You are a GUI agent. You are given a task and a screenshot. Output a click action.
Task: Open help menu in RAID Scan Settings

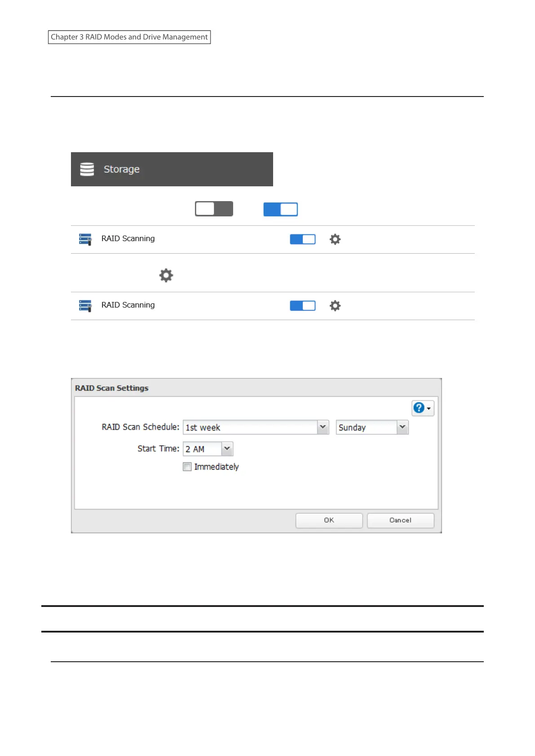click(423, 408)
